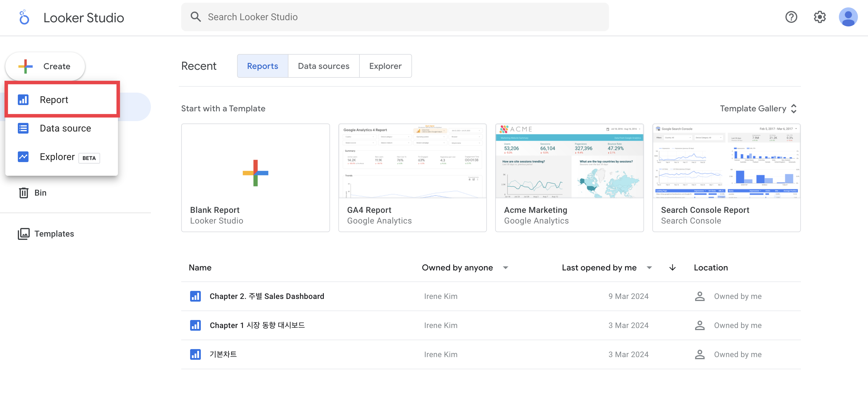Open the Help question mark icon

791,17
